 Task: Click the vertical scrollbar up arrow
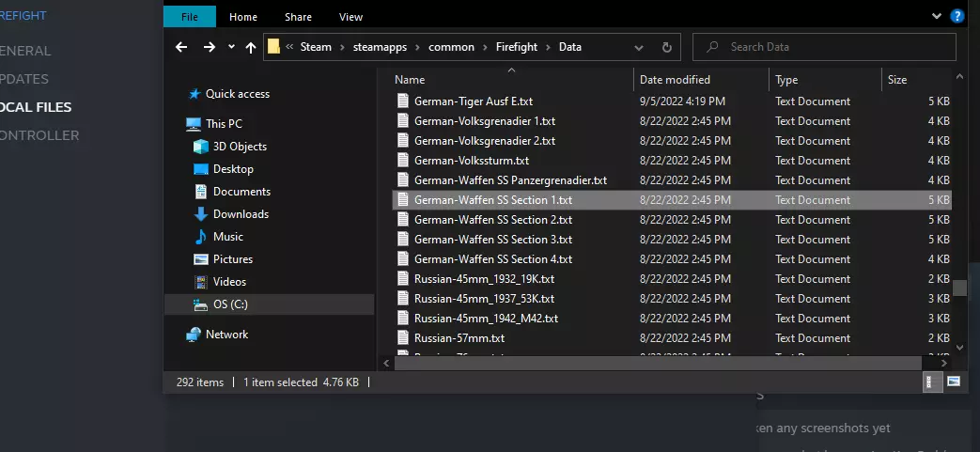point(959,75)
